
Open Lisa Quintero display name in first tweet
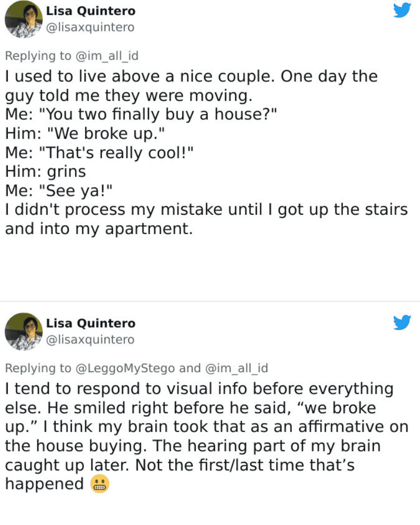91,11
